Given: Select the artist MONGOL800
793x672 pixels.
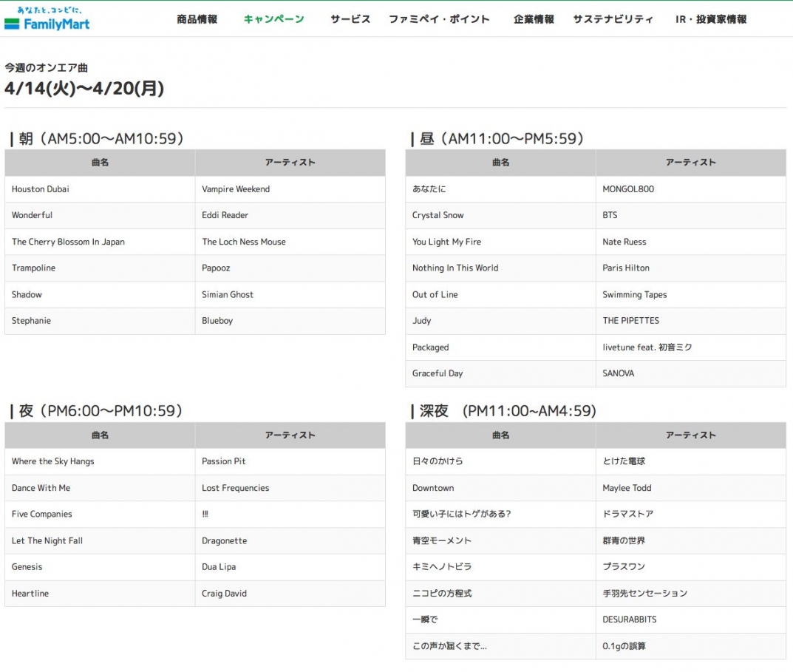Looking at the screenshot, I should [628, 189].
